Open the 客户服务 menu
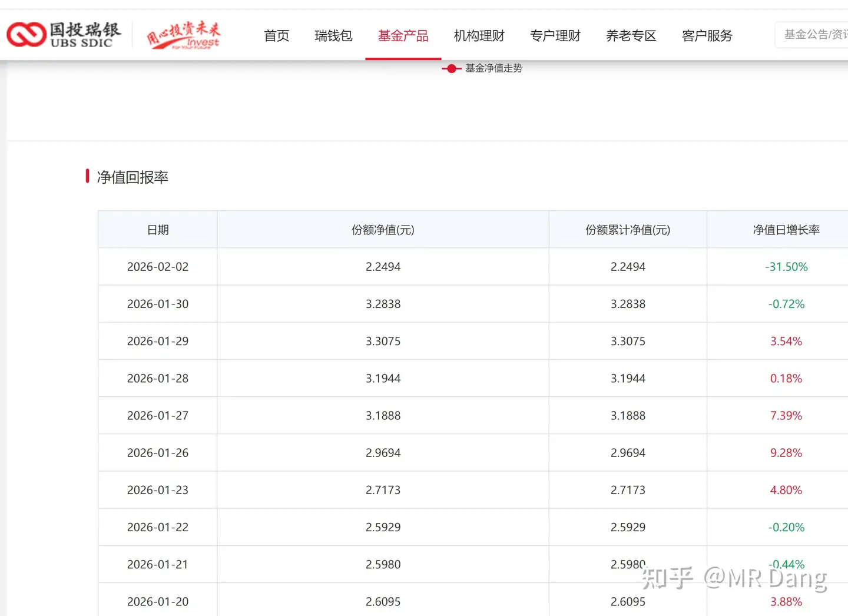This screenshot has width=848, height=616. click(x=707, y=36)
